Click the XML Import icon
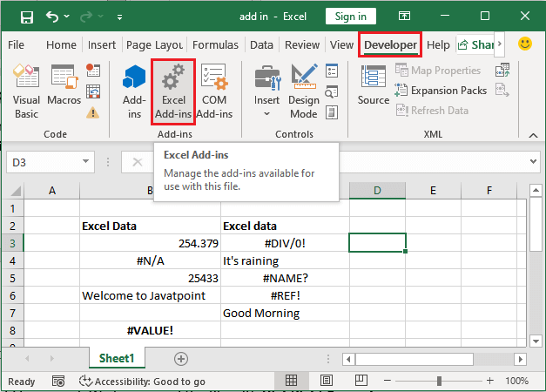 click(502, 70)
